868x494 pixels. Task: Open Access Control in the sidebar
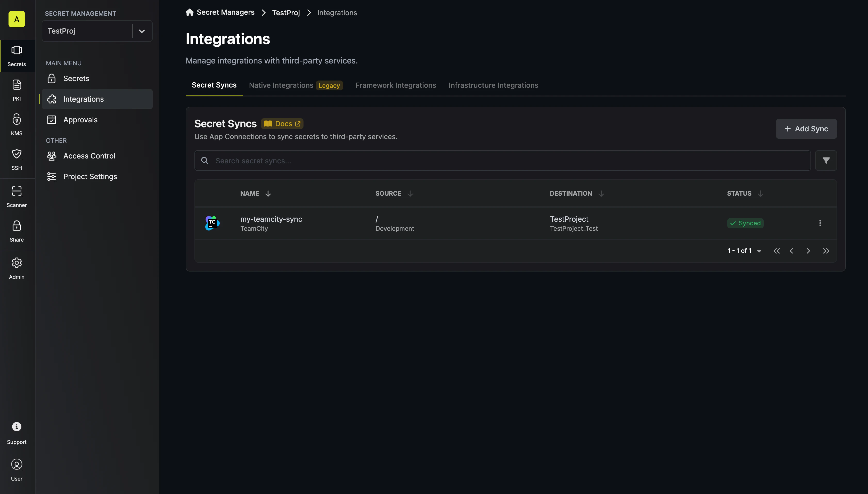point(97,156)
